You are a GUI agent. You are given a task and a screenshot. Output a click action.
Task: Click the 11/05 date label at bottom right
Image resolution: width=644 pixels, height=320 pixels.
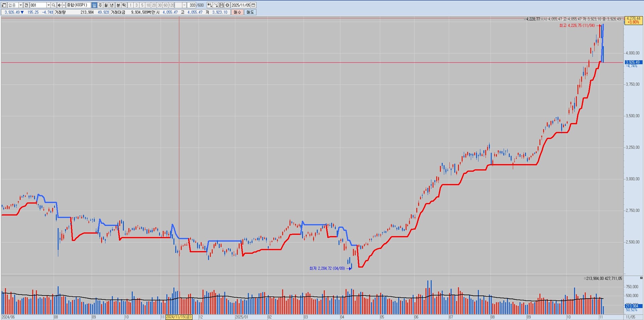click(631, 317)
